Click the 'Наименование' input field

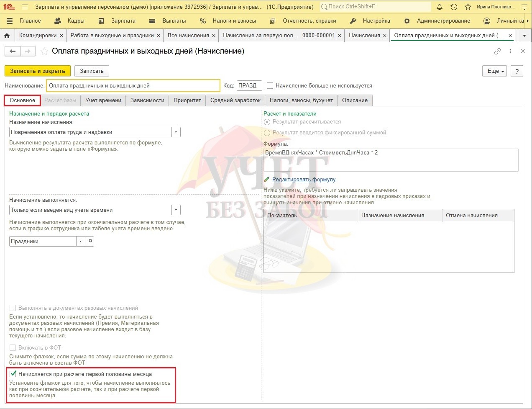[133, 86]
